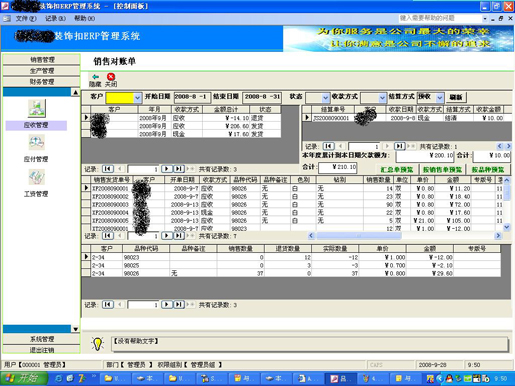Open the 应付管理 icon in sidebar

pyautogui.click(x=36, y=142)
